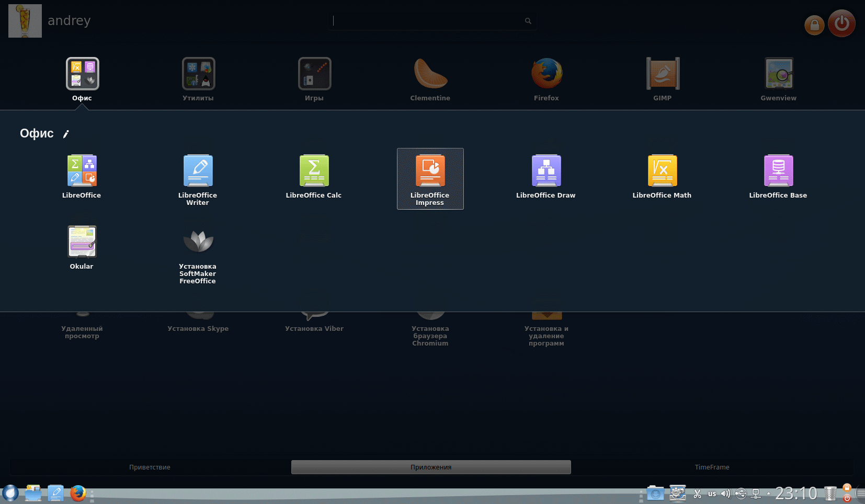Expand hidden system tray icons arrow

tap(769, 493)
